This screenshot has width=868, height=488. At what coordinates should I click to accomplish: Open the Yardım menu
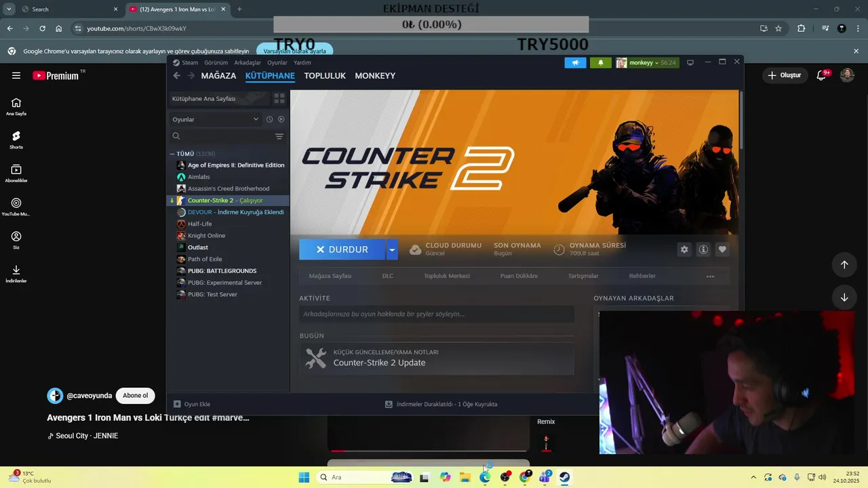[x=302, y=62]
